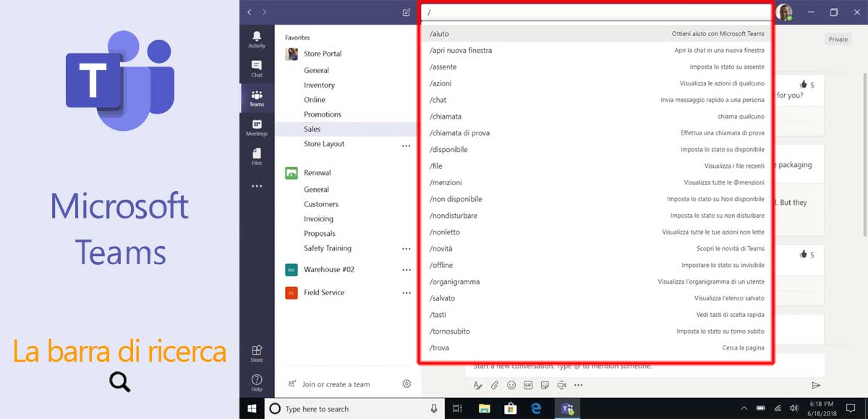Select the /aiuto command
The height and width of the screenshot is (419, 868).
click(x=597, y=34)
